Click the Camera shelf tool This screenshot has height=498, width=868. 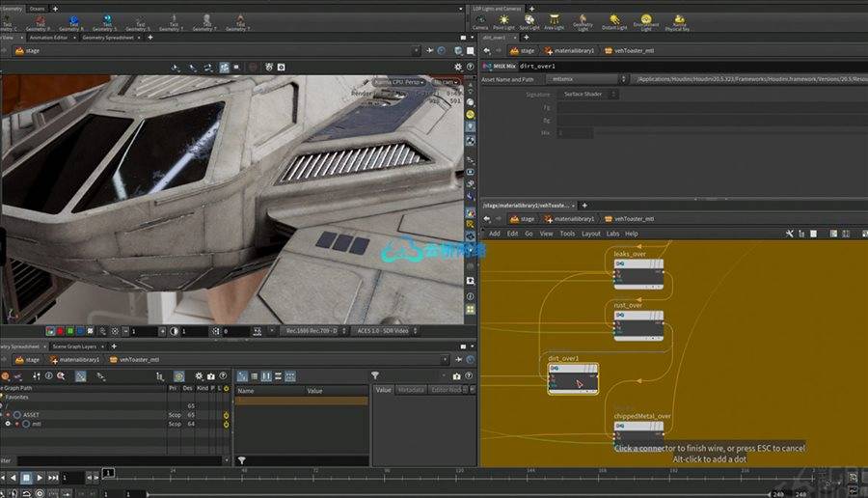pos(479,20)
